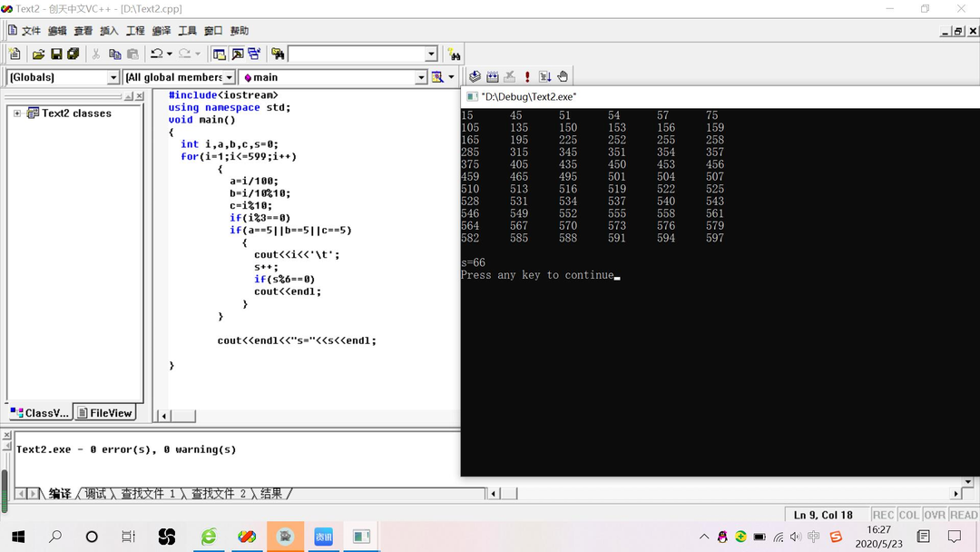Viewport: 980px width, 552px height.
Task: Click the Redo arrow icon
Action: coord(184,54)
